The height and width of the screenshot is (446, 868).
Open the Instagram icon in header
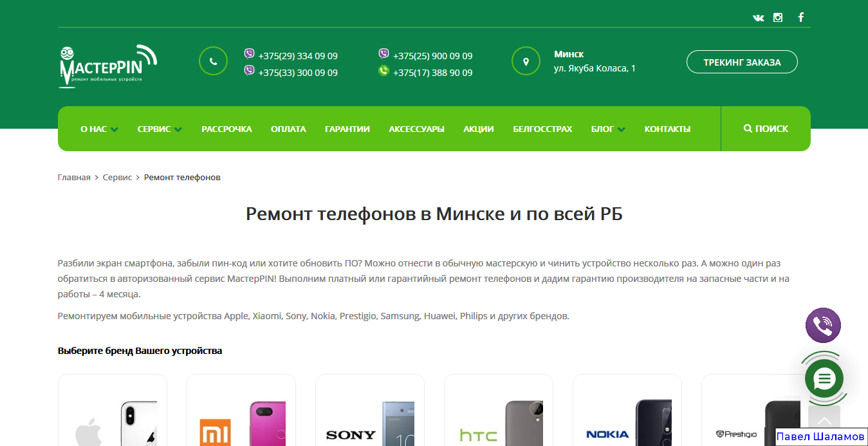tap(778, 17)
